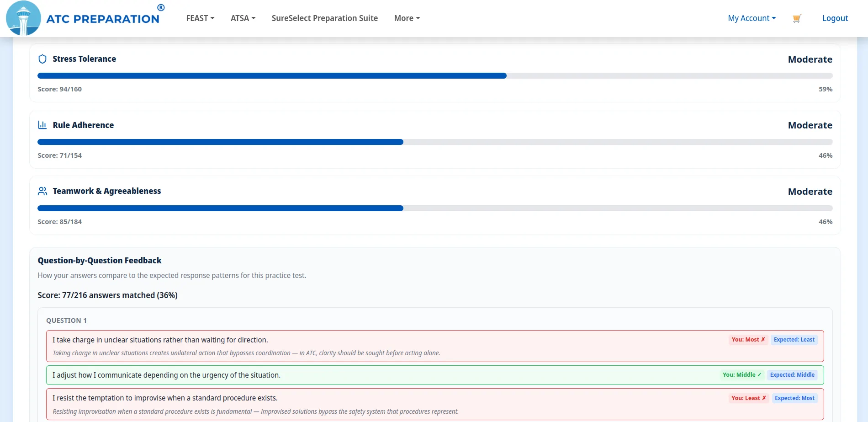Open the My Account dropdown

tap(752, 18)
